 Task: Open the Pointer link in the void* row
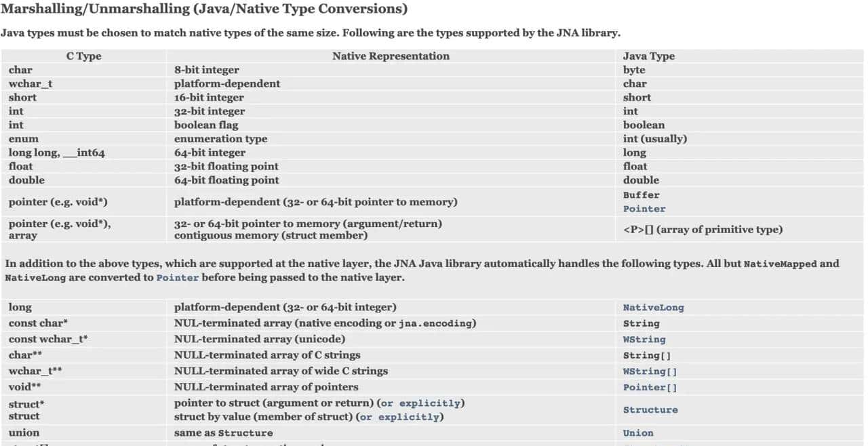pyautogui.click(x=644, y=209)
